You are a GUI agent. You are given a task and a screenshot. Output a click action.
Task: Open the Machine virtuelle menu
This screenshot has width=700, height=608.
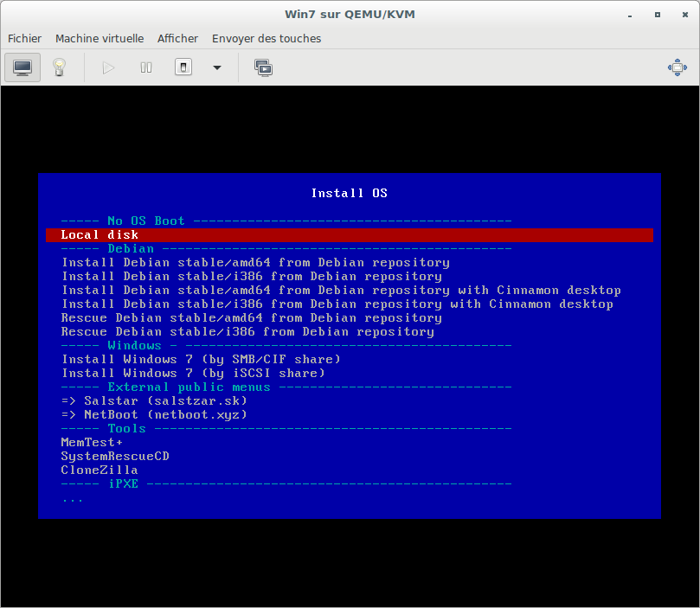tap(100, 39)
